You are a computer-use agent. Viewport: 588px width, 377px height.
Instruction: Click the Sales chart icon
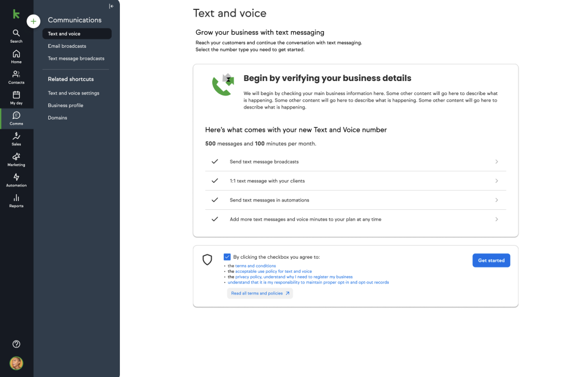[16, 136]
